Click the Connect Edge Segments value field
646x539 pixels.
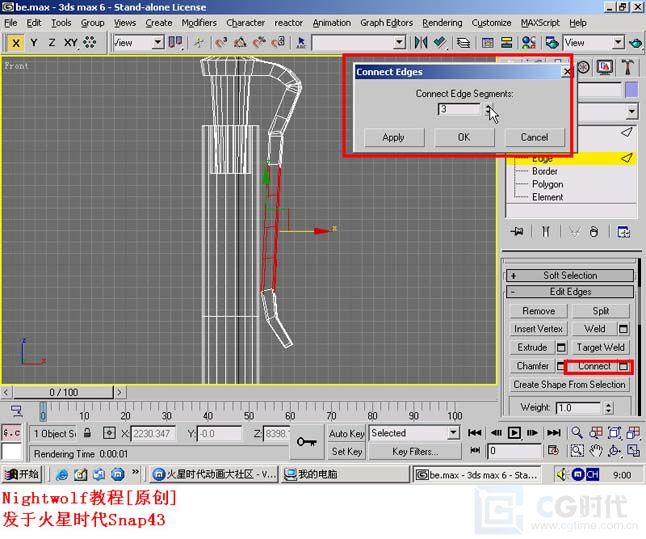(460, 109)
